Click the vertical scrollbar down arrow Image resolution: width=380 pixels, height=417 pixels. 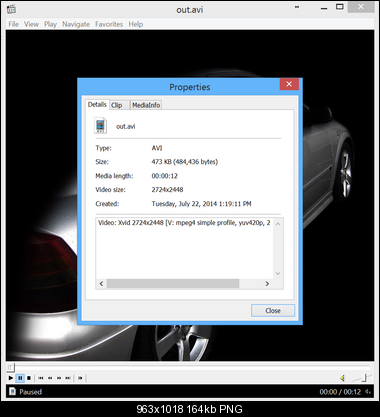(x=278, y=273)
